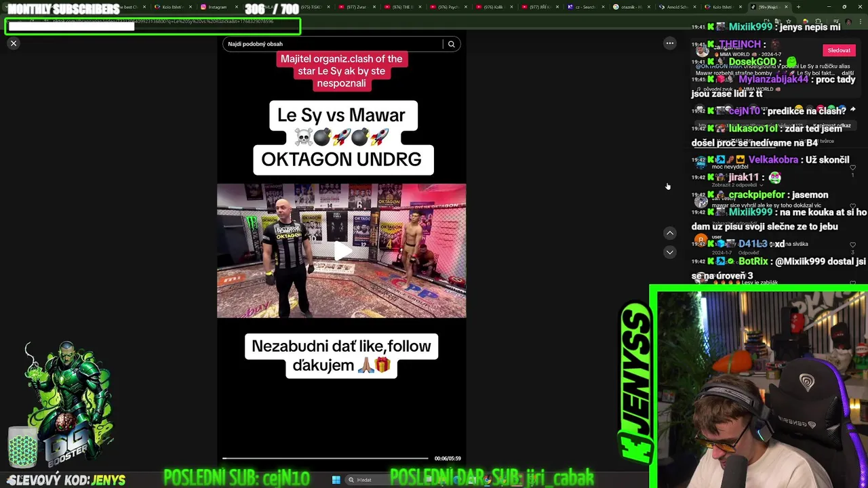Open the Windows Start menu
This screenshot has width=868, height=488.
pos(336,480)
